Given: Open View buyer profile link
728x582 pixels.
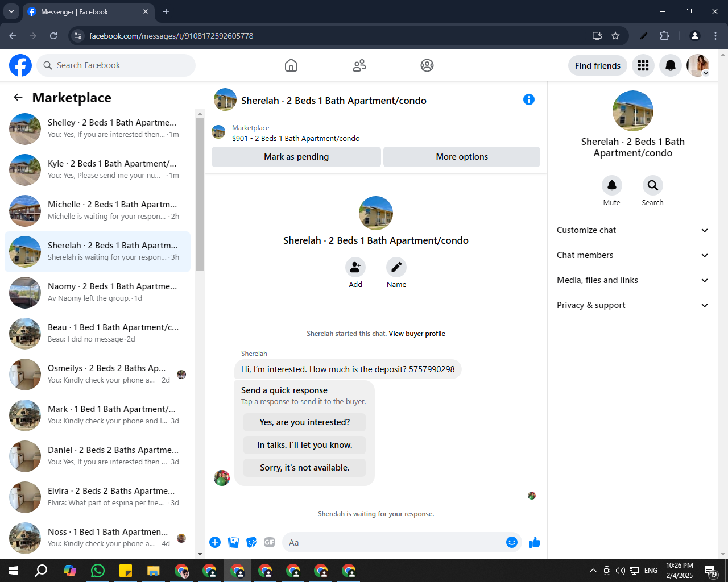Looking at the screenshot, I should tap(417, 334).
